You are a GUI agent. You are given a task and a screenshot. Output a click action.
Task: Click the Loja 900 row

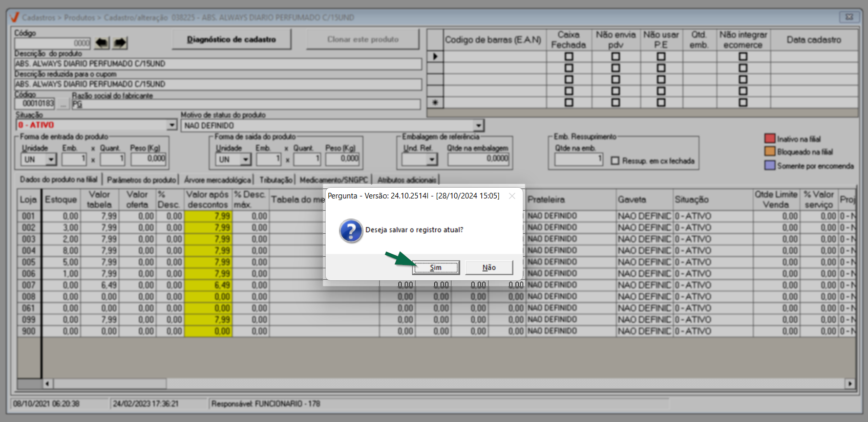pyautogui.click(x=436, y=331)
